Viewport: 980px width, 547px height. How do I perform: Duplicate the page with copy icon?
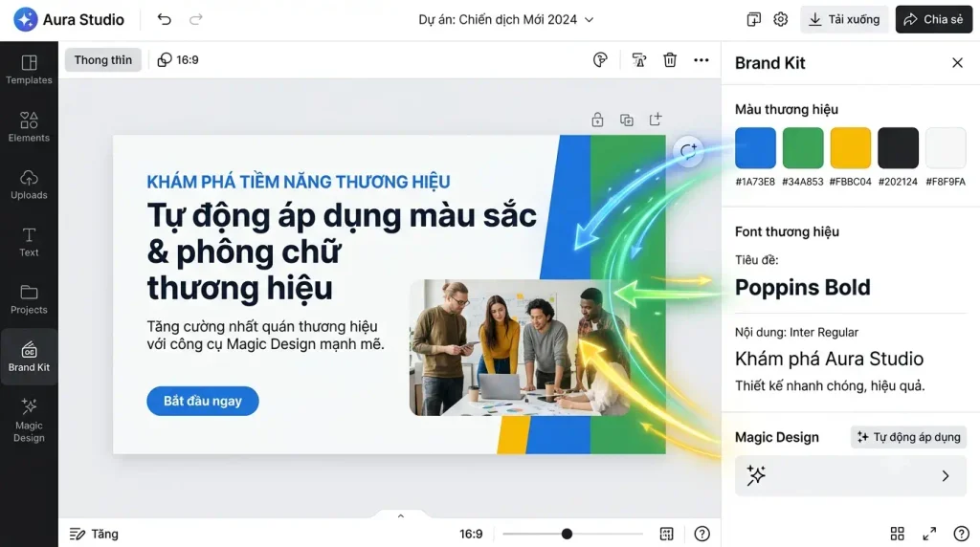pos(626,120)
